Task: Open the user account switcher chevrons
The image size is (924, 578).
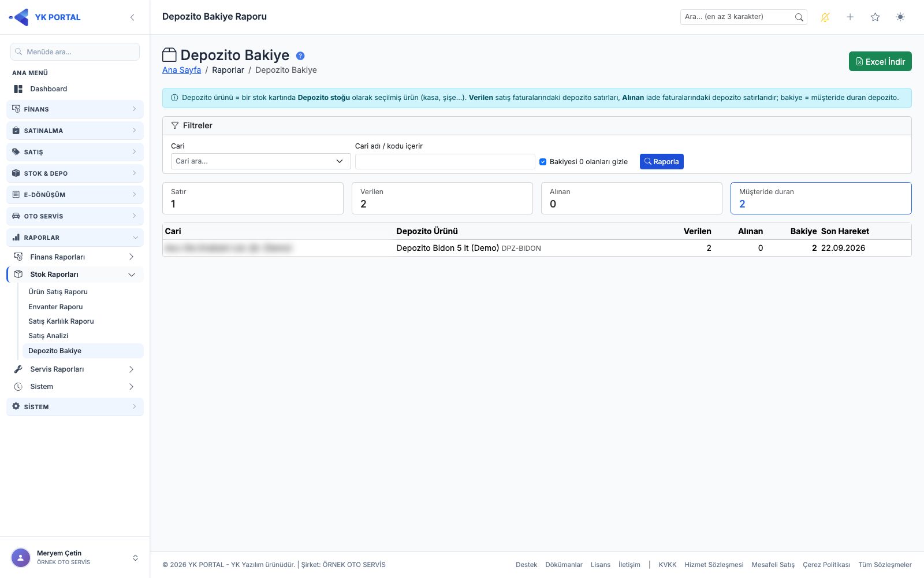Action: coord(135,558)
